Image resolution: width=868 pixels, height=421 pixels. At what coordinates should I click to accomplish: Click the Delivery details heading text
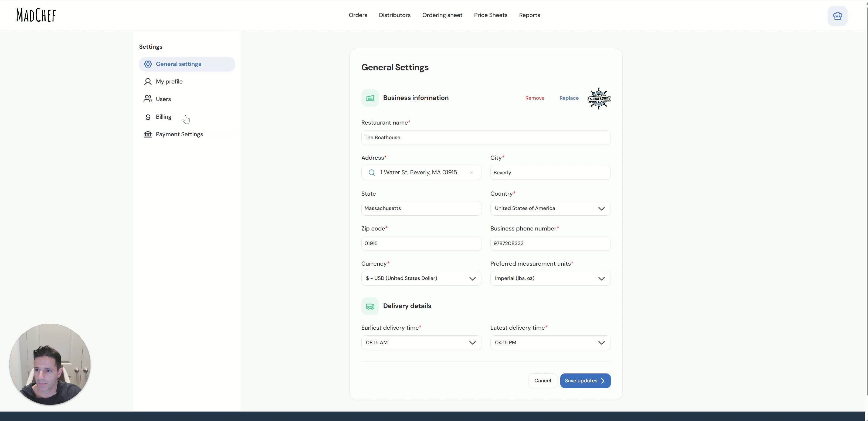pyautogui.click(x=407, y=306)
